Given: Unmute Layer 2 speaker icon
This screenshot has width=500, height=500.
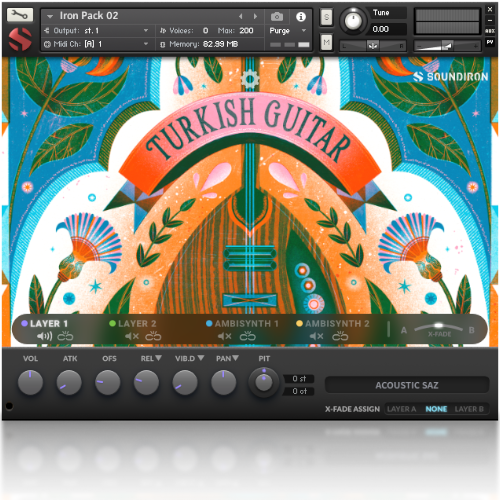Looking at the screenshot, I should 132,336.
